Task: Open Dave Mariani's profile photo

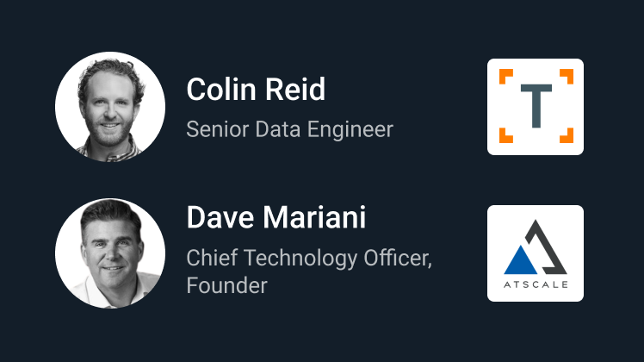Action: click(x=110, y=253)
